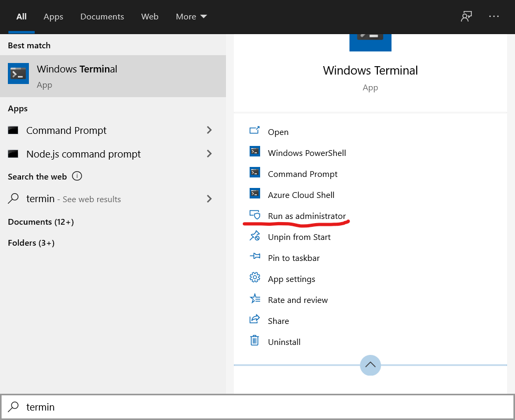Click the shield icon for Run as administrator
515x420 pixels.
click(x=255, y=215)
